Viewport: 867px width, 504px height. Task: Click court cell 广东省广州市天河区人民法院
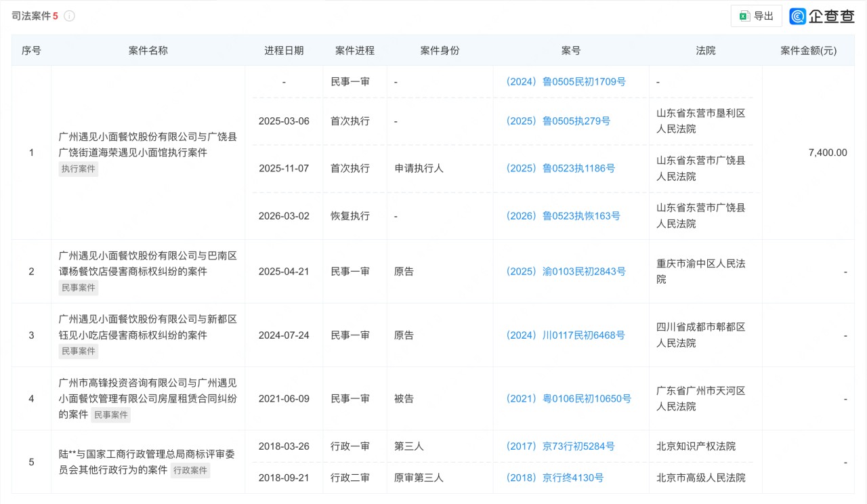pyautogui.click(x=701, y=398)
